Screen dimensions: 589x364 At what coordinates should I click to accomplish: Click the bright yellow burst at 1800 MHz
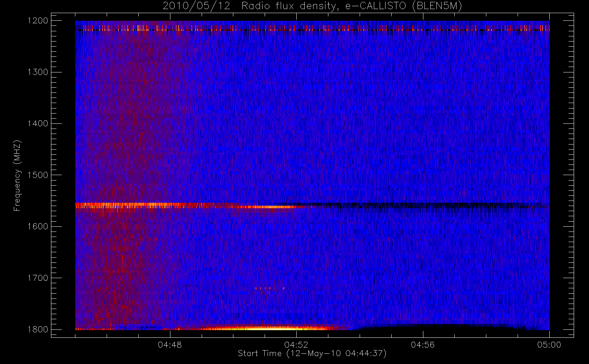(x=269, y=328)
